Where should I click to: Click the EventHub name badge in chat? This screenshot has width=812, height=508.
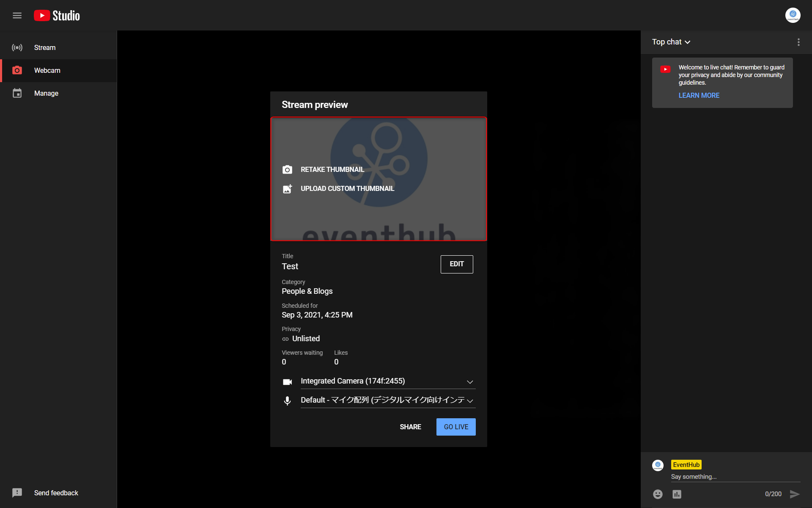[x=686, y=465]
